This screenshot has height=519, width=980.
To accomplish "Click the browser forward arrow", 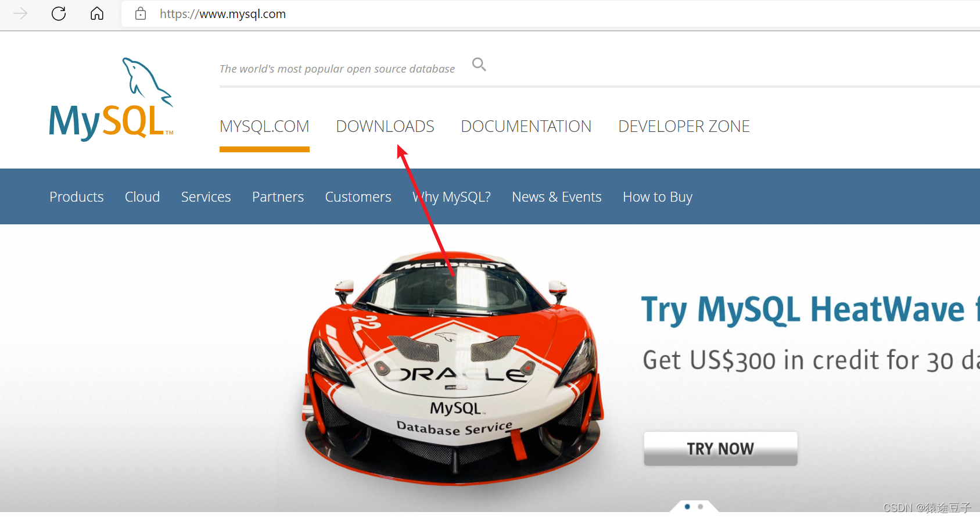I will pyautogui.click(x=20, y=13).
